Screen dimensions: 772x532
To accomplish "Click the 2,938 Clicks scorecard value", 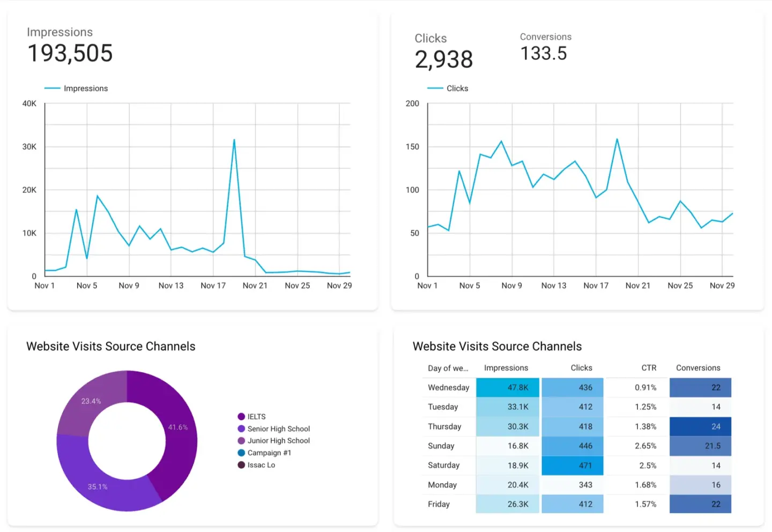I will (x=443, y=60).
